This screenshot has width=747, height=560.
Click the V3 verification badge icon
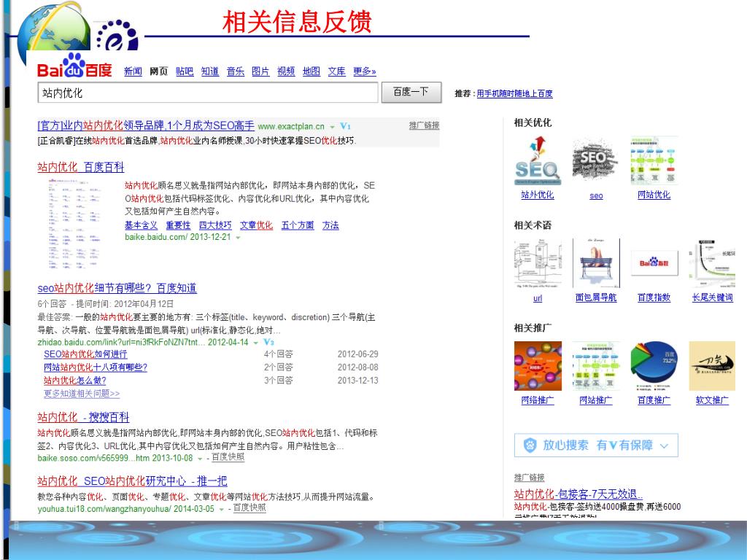click(x=268, y=342)
